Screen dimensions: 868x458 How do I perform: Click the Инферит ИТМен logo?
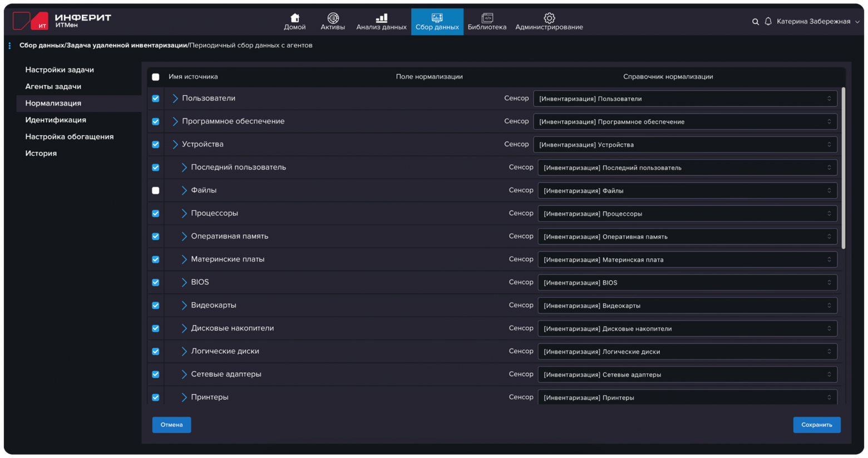coord(62,21)
